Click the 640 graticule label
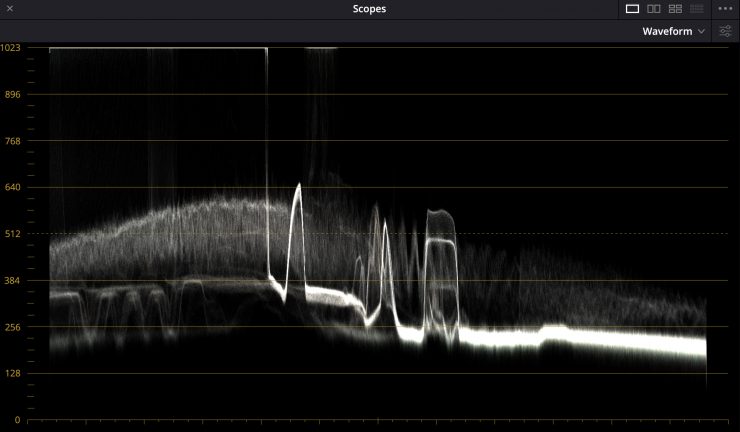This screenshot has height=432, width=740. coord(13,188)
